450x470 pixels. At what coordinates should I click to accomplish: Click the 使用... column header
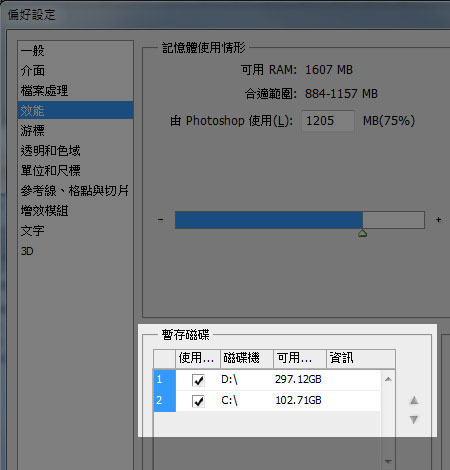tap(198, 359)
